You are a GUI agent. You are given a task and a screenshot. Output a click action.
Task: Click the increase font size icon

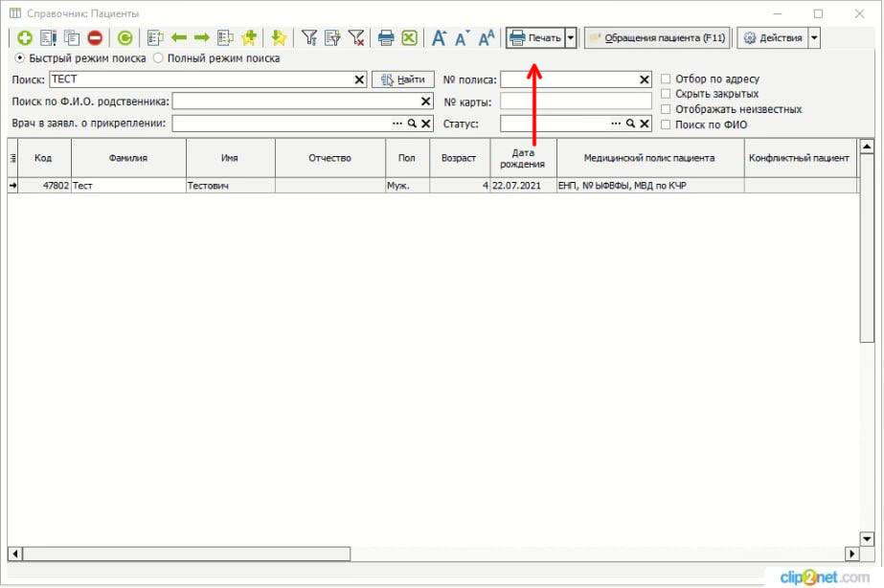coord(440,38)
